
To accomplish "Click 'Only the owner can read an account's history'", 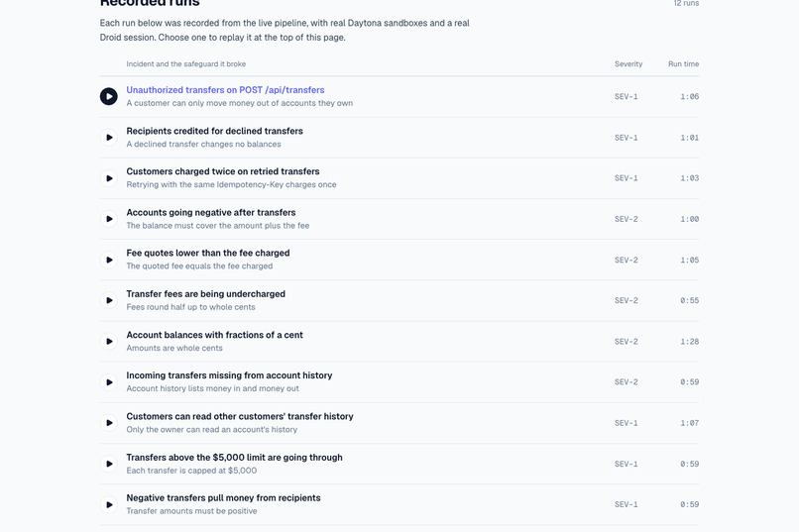I will tap(212, 430).
